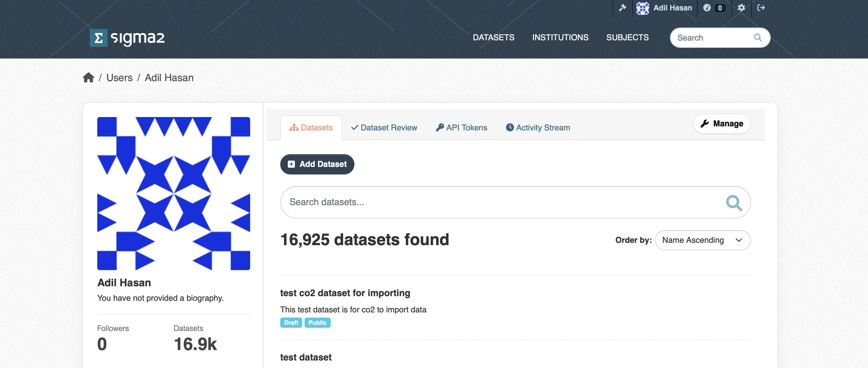Open Adil Hasan in top bar

[x=673, y=8]
